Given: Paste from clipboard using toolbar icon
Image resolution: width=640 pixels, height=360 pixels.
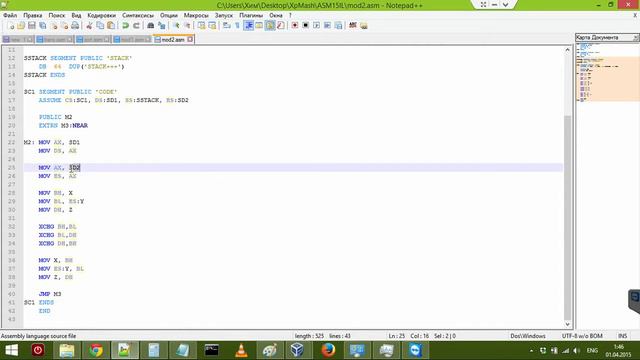Looking at the screenshot, I should coord(111,25).
